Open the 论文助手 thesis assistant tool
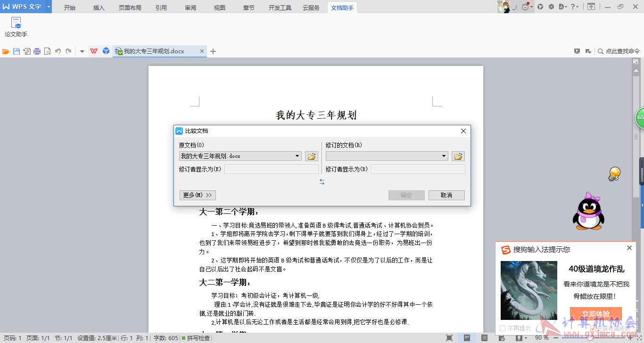 pos(16,27)
